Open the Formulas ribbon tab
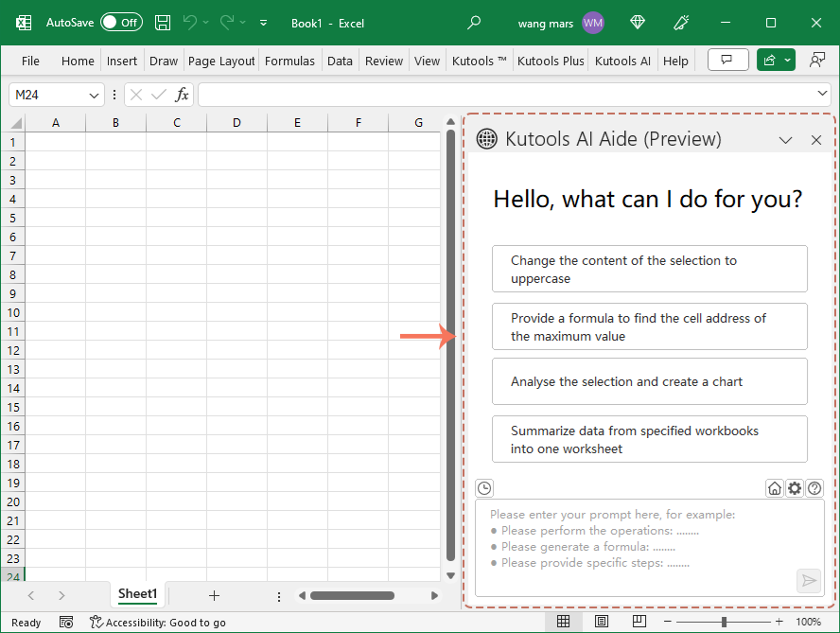840x633 pixels. click(289, 60)
